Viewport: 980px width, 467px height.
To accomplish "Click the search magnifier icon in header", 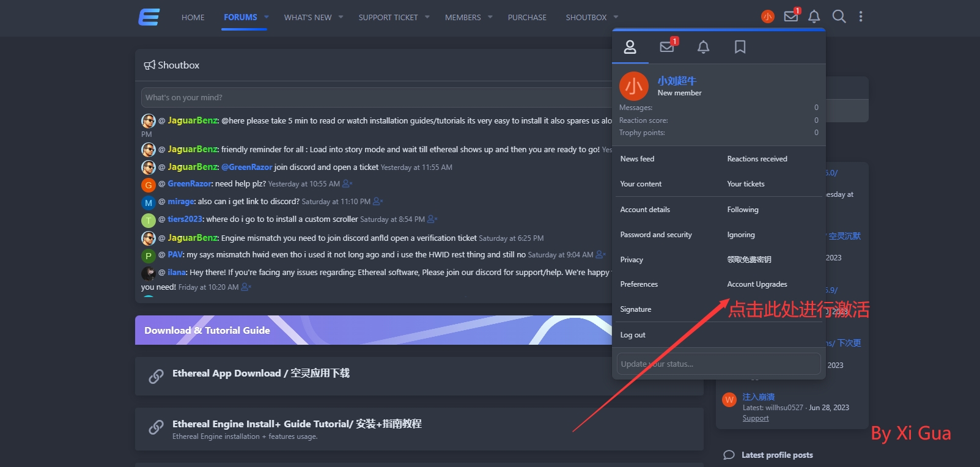I will click(839, 17).
